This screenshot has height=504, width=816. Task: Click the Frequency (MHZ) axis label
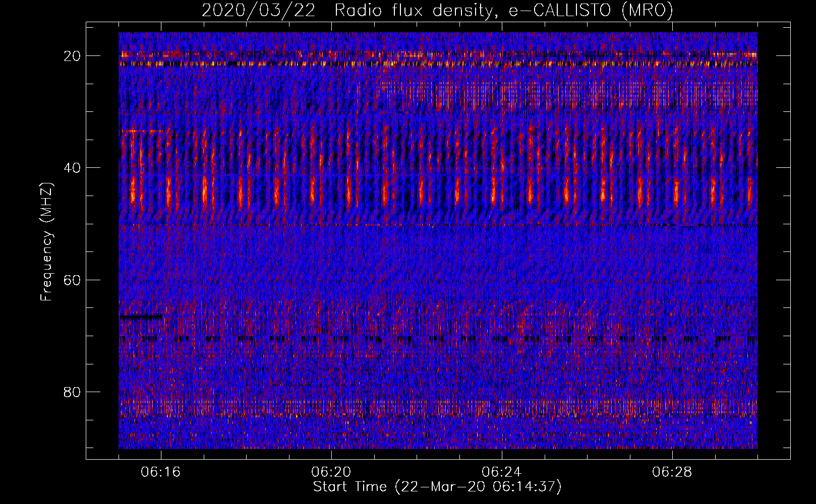(46, 241)
